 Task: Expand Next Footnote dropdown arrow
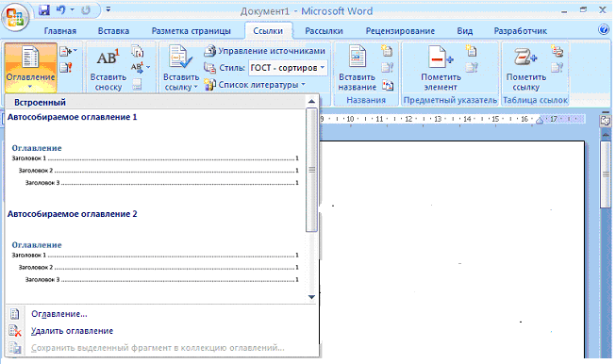pyautogui.click(x=148, y=67)
